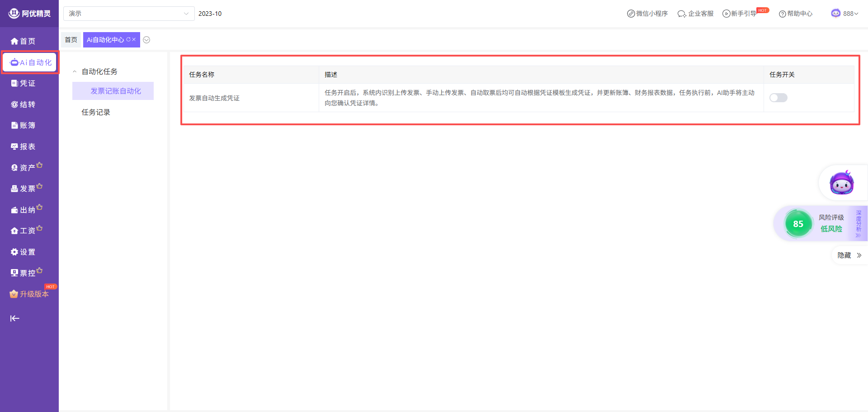Select 发票记账自动化 menu item
Viewport: 868px width, 412px height.
(116, 91)
